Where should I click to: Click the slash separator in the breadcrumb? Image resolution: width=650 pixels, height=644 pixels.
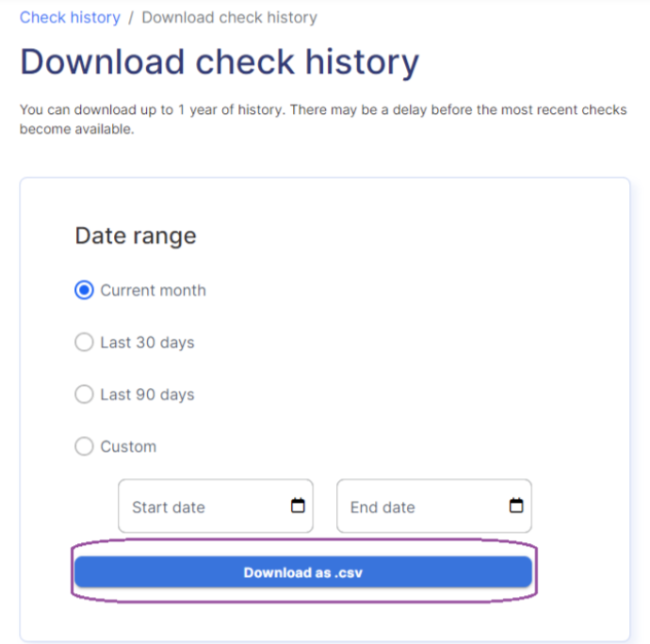[131, 18]
